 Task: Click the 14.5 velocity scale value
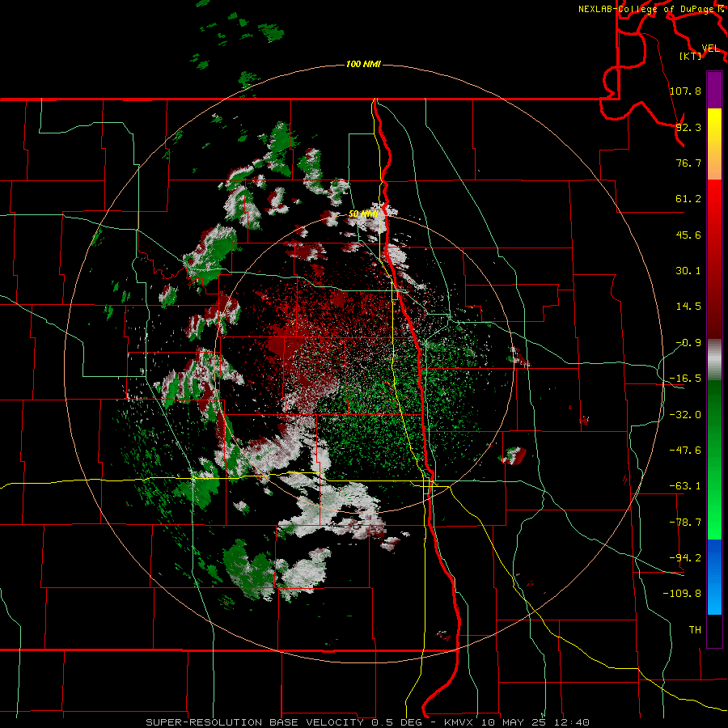coord(688,307)
